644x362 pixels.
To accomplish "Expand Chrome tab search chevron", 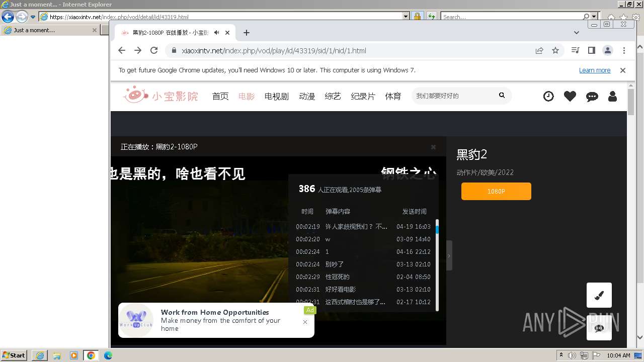I will click(577, 33).
